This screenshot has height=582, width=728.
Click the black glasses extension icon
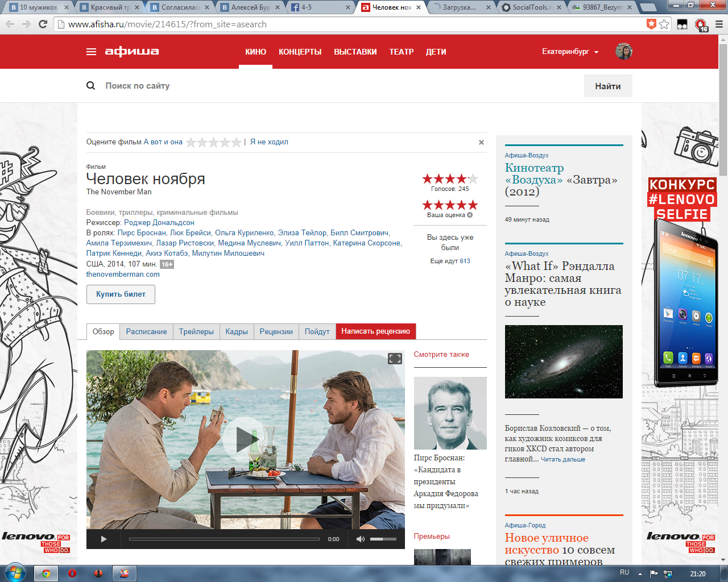682,24
